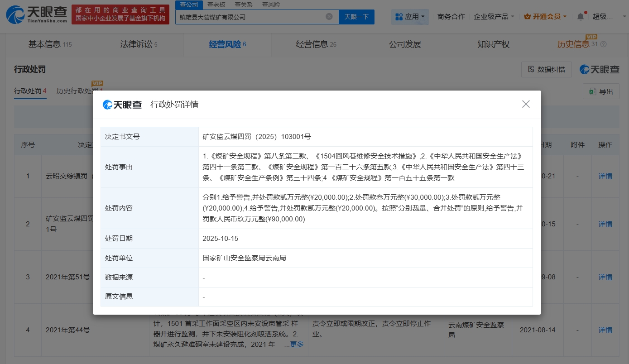Click the crown icon beside 开通会员

point(527,17)
